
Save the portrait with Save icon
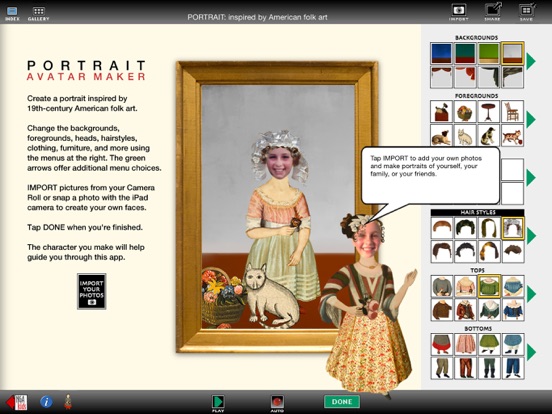(x=526, y=12)
